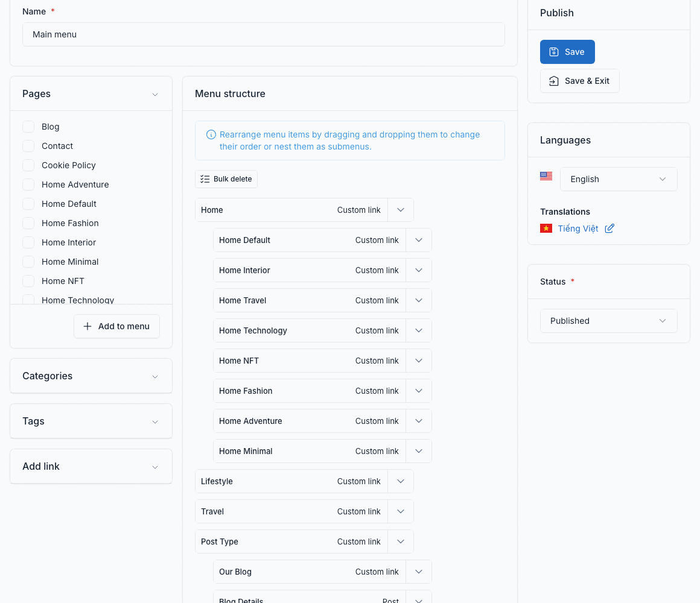700x603 pixels.
Task: Open the Tiếng Việt translation link
Action: [577, 229]
